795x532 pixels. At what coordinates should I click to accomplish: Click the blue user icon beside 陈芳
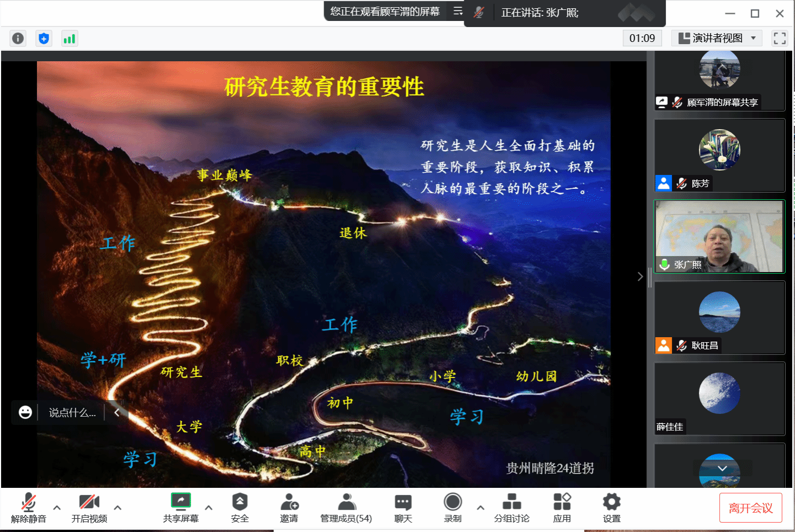pos(664,183)
